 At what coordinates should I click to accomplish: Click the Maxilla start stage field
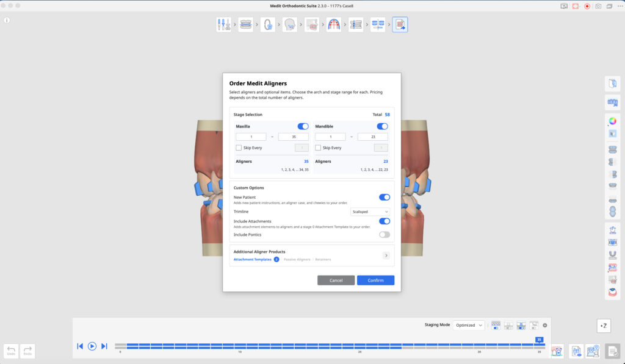(251, 137)
